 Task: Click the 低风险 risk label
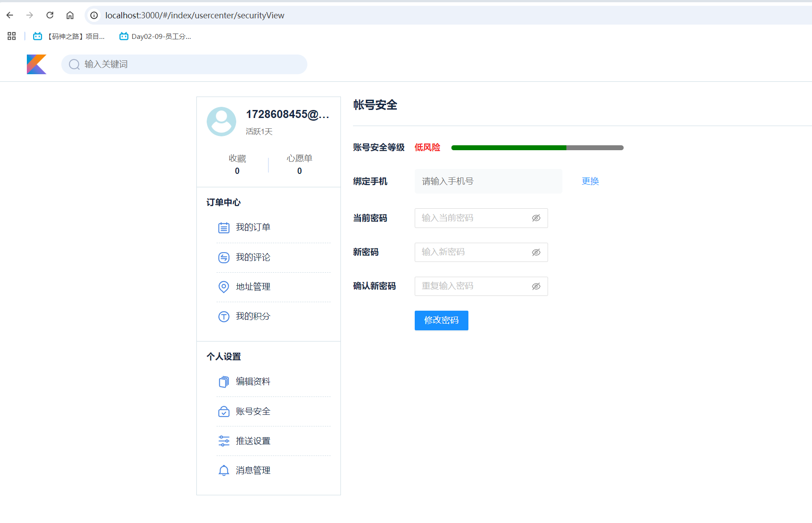tap(427, 148)
